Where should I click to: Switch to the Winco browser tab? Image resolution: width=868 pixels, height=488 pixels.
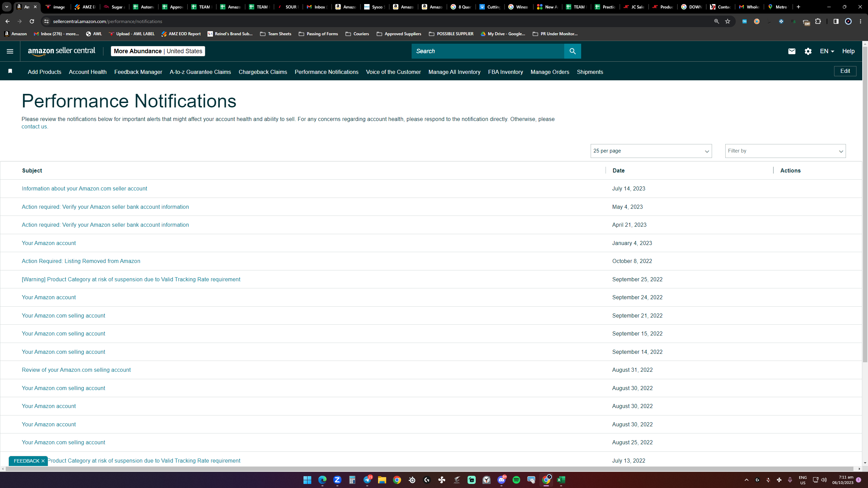click(519, 7)
